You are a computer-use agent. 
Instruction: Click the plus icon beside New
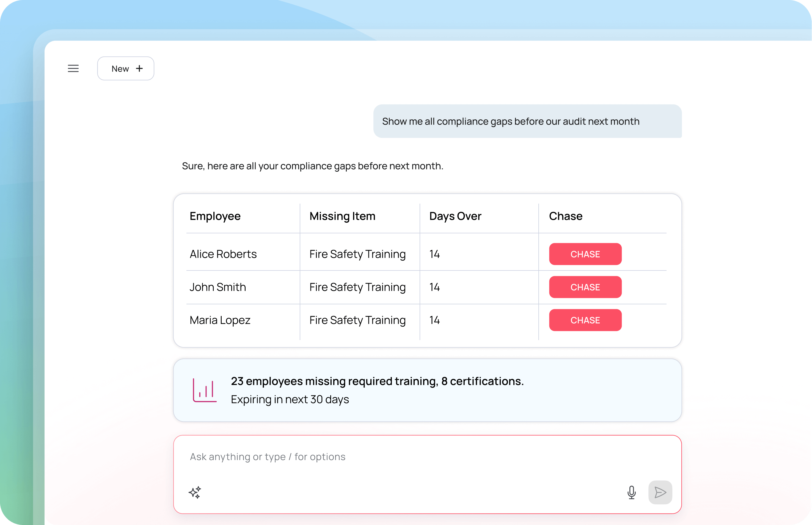tap(139, 69)
